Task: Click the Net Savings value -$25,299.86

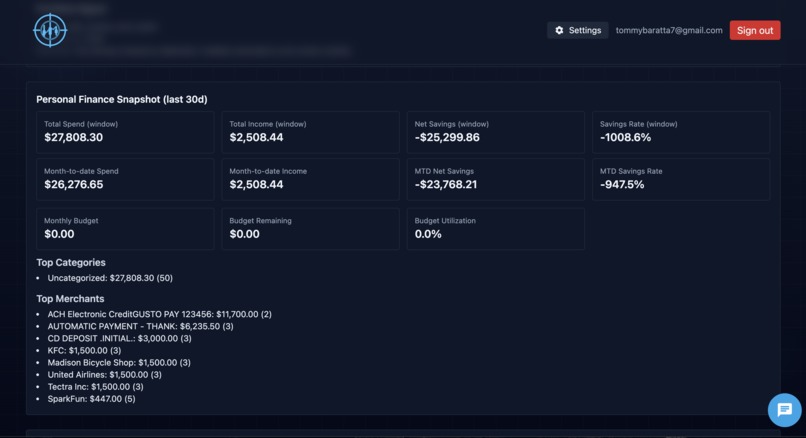Action: coord(447,137)
